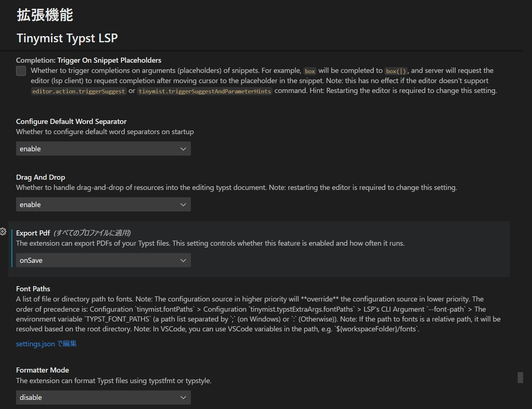
Task: Click the Drag And Drop setting title
Action: pyautogui.click(x=40, y=177)
